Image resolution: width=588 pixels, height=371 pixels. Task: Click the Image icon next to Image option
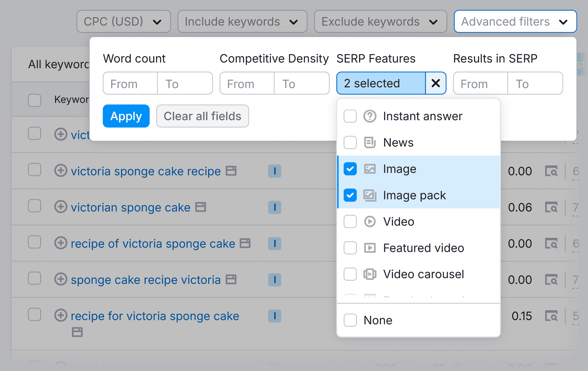pos(370,169)
